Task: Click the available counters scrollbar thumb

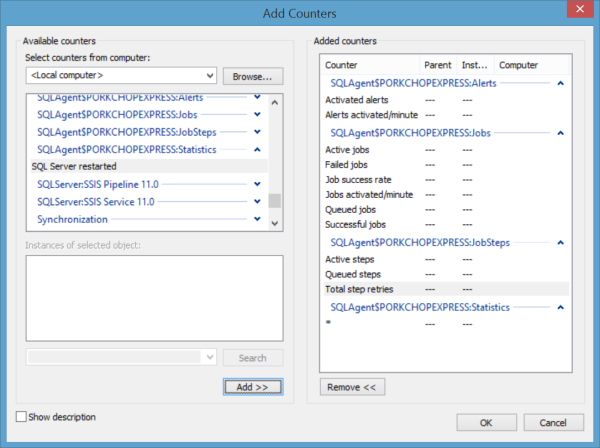Action: coord(274,201)
